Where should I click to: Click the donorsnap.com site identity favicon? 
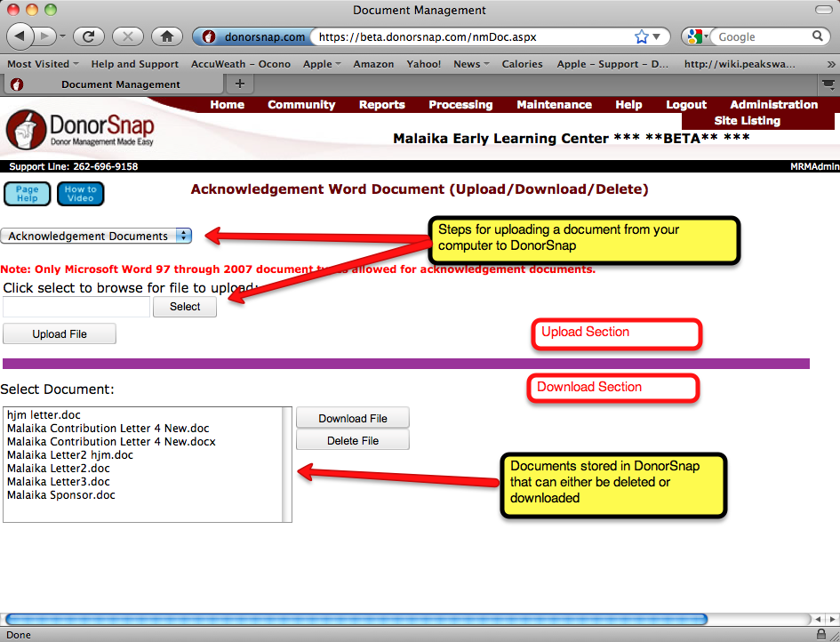point(207,37)
